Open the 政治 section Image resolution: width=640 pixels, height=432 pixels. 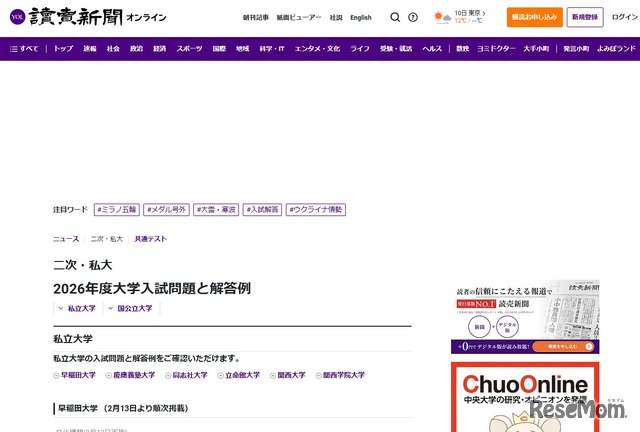(x=136, y=49)
